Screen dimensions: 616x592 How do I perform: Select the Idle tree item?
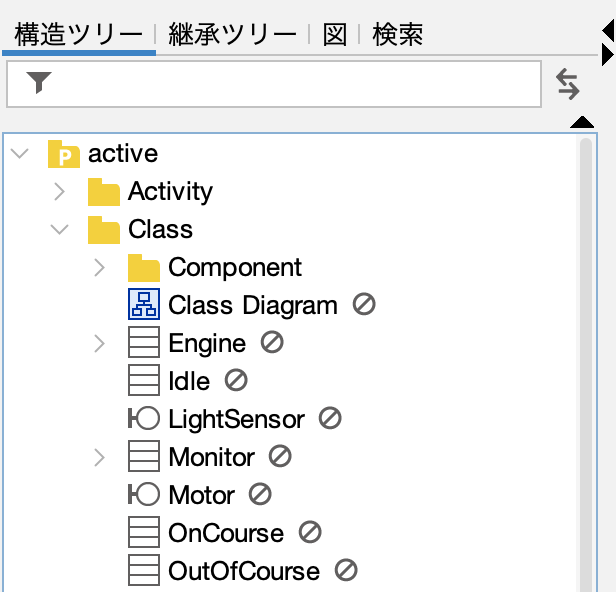[x=189, y=381]
